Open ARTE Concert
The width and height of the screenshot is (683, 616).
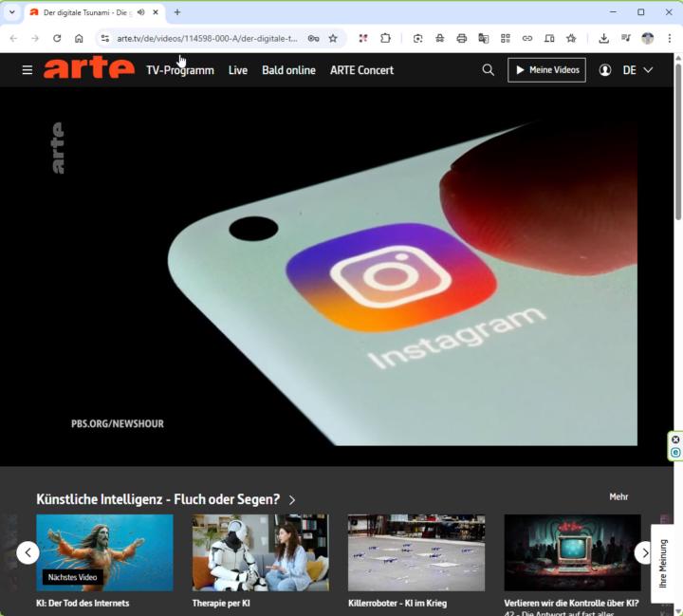[x=361, y=70]
